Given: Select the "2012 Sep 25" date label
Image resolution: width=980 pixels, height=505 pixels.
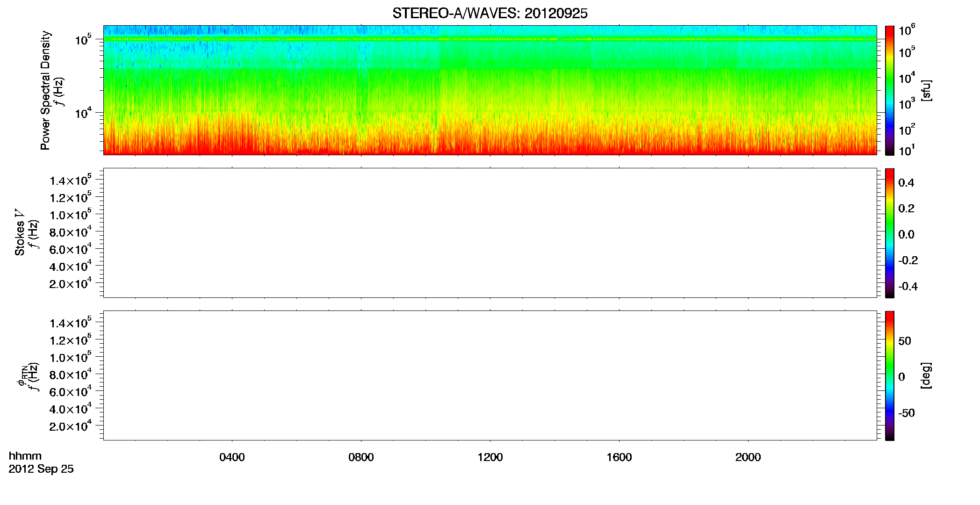Looking at the screenshot, I should [41, 469].
